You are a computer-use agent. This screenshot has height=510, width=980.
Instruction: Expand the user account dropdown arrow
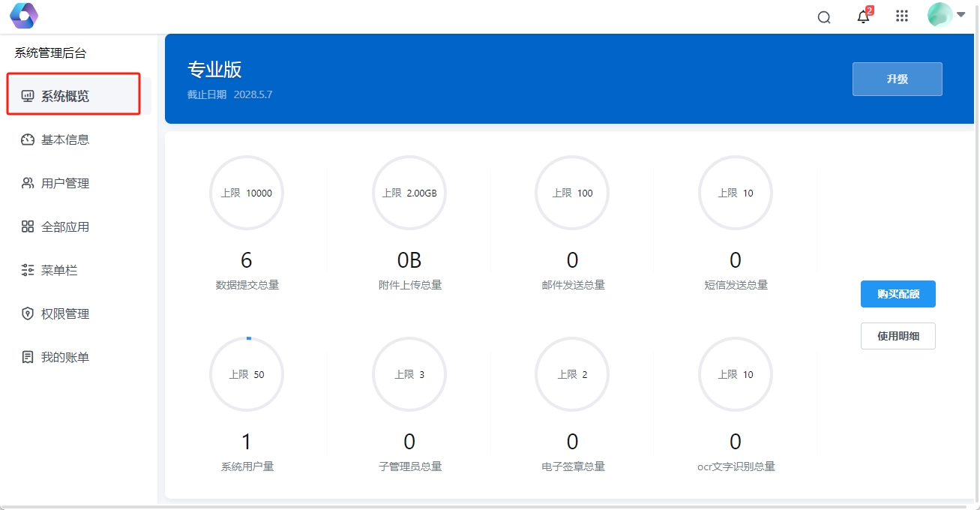961,14
